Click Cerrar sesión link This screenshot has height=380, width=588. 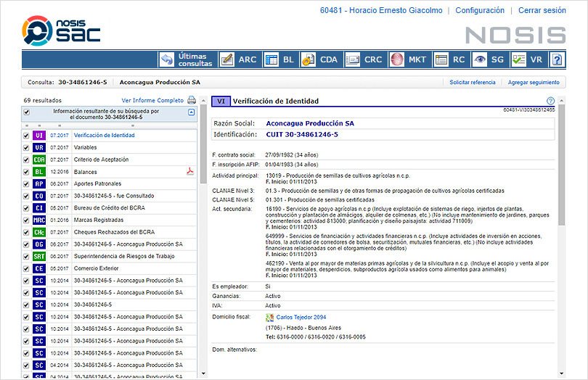tap(542, 10)
